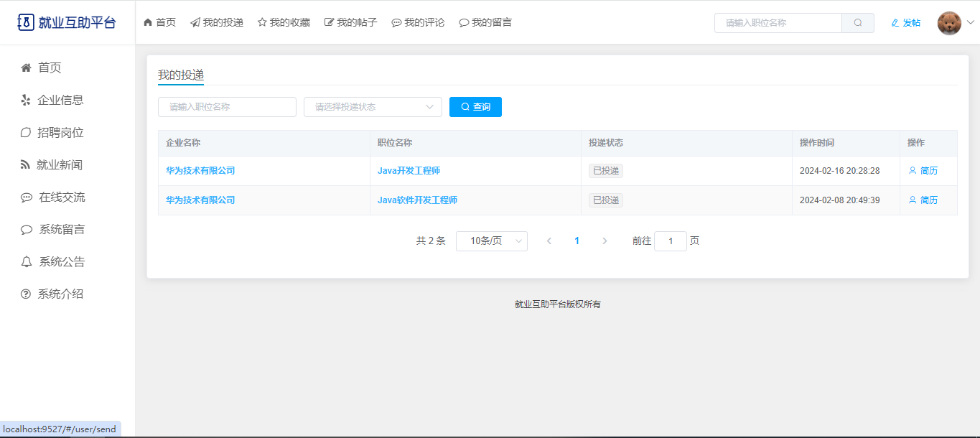Open the 10条/页 page size dropdown
This screenshot has height=438, width=980.
491,241
